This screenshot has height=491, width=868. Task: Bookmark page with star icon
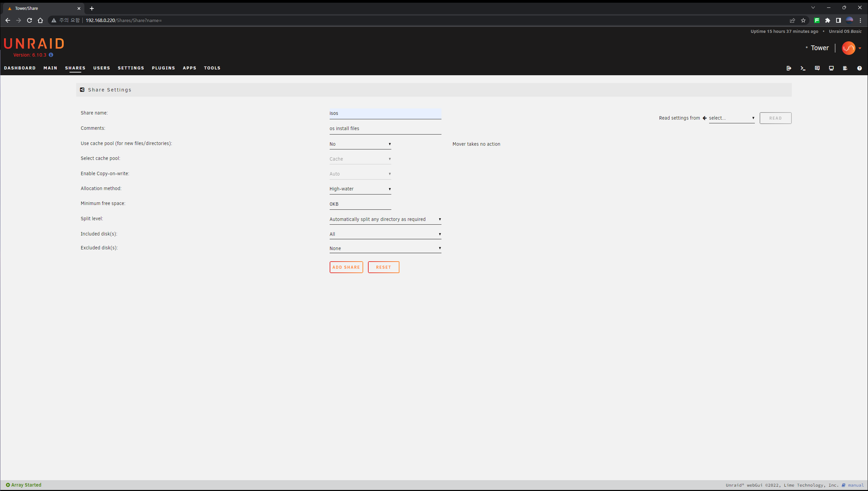coord(803,20)
